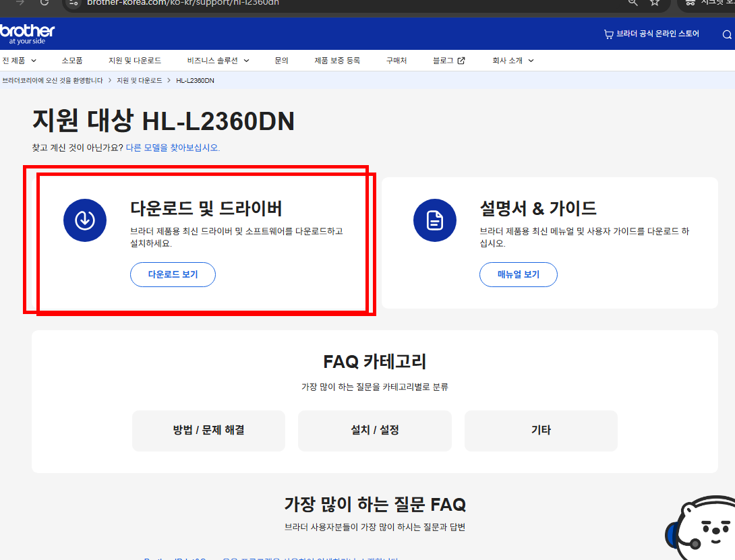This screenshot has height=560, width=735.
Task: Expand the 전 제품 dropdown menu
Action: pyautogui.click(x=20, y=61)
